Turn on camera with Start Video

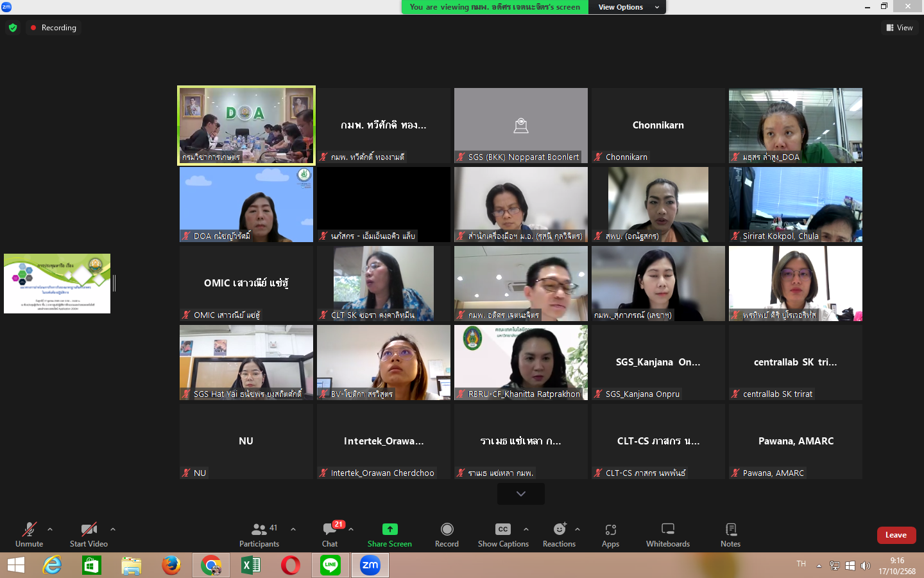pos(89,534)
